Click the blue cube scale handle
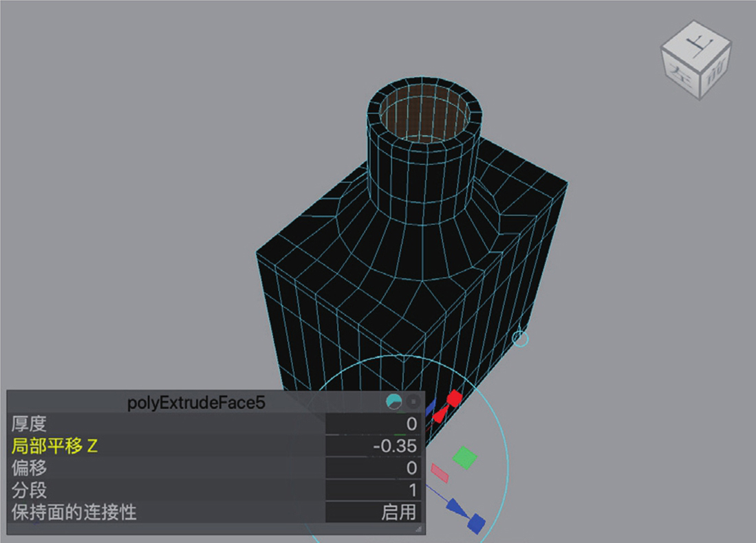756x543 pixels. (x=476, y=523)
